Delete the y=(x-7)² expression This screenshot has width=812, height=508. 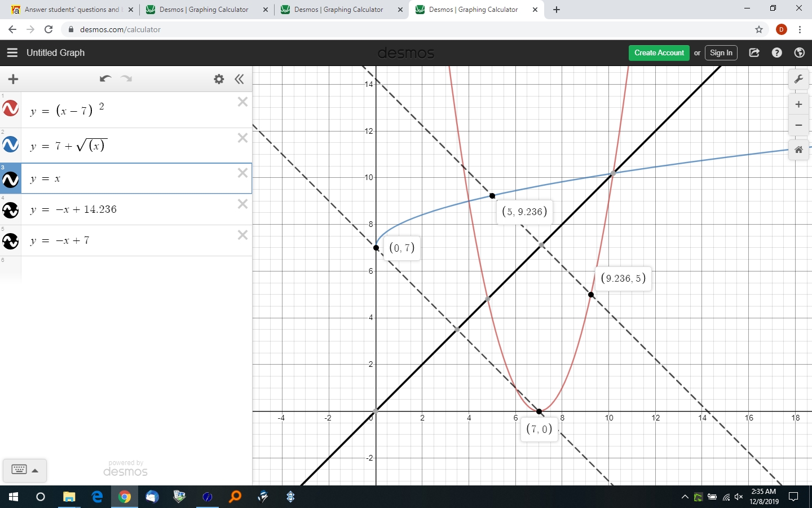[x=242, y=102]
